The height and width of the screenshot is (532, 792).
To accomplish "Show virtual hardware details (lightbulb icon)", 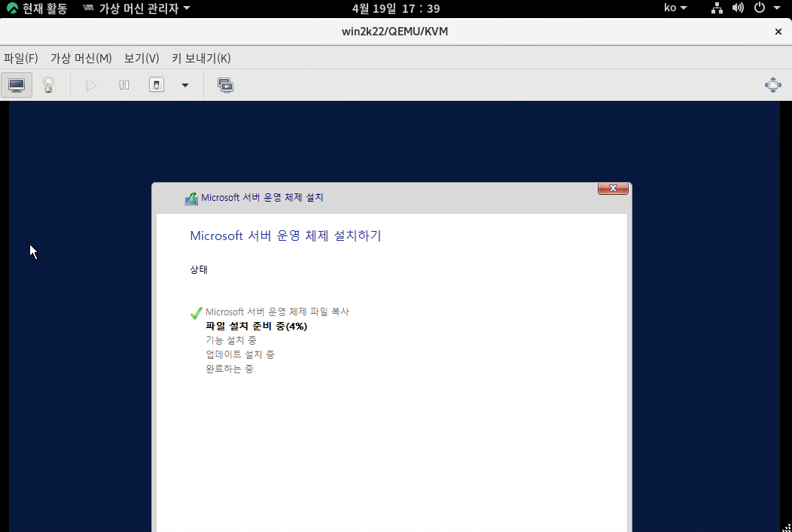I will [x=48, y=85].
